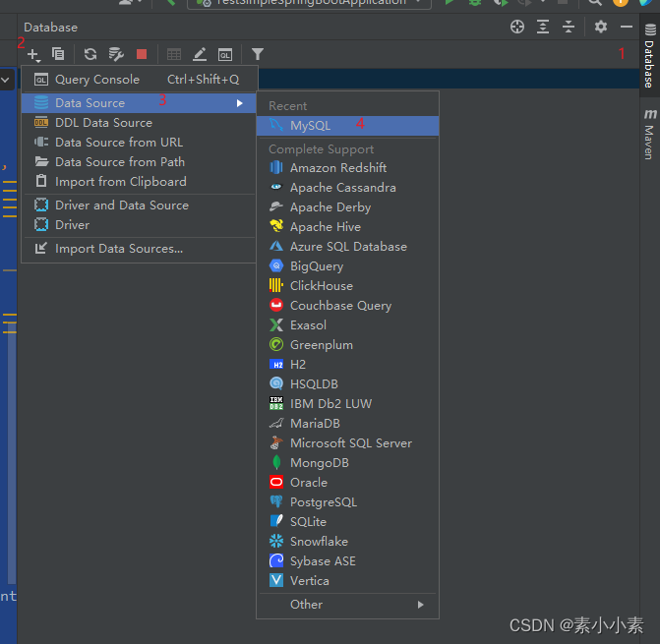Click the Duplicate data source icon
This screenshot has height=644, width=660.
click(58, 54)
